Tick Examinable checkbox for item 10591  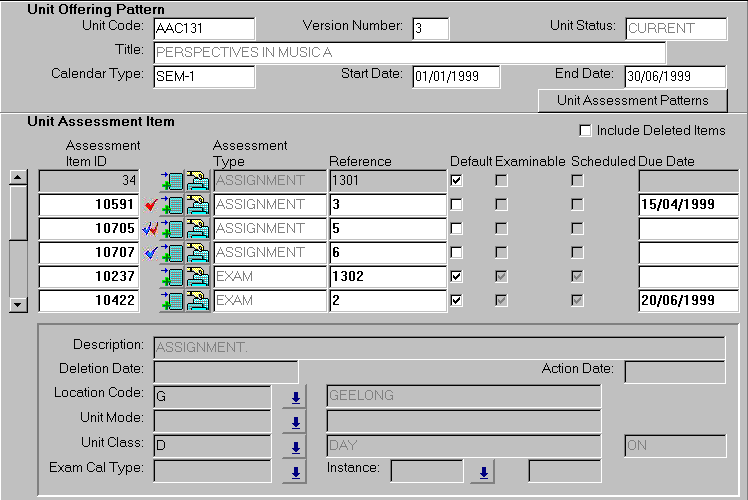tap(501, 205)
